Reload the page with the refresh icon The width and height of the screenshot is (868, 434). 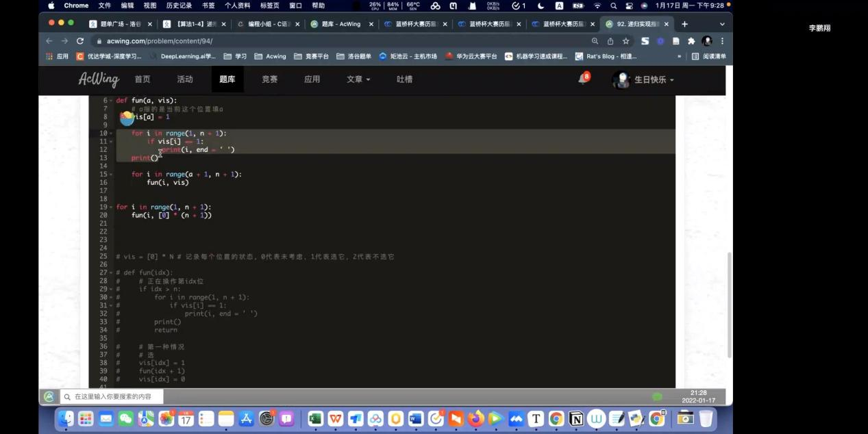[80, 41]
